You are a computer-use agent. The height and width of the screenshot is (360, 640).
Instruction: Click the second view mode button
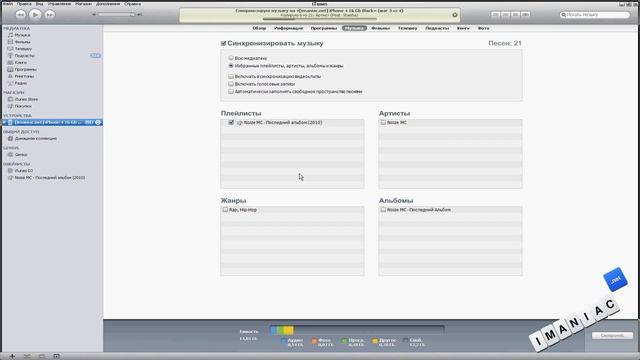point(505,14)
